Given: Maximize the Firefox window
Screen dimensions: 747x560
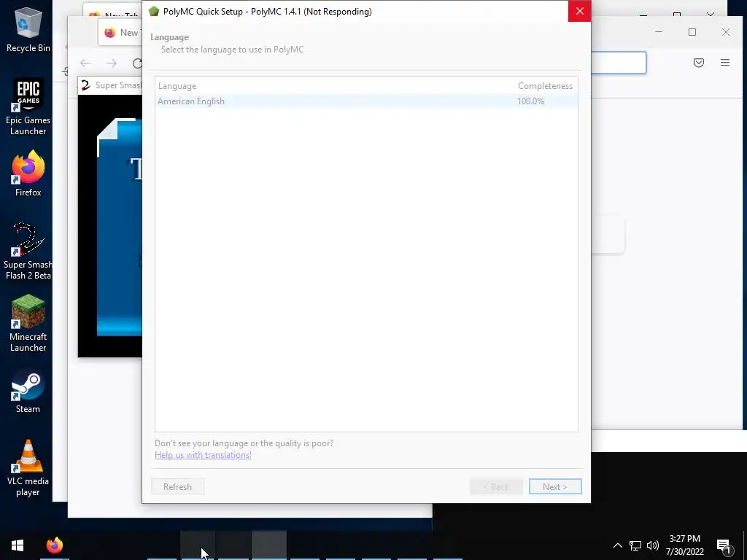Looking at the screenshot, I should click(x=692, y=32).
